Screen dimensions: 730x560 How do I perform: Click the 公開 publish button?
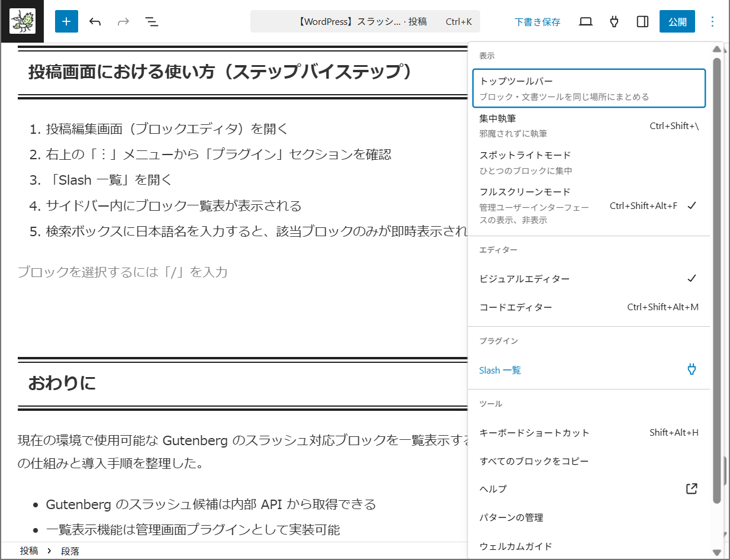677,22
